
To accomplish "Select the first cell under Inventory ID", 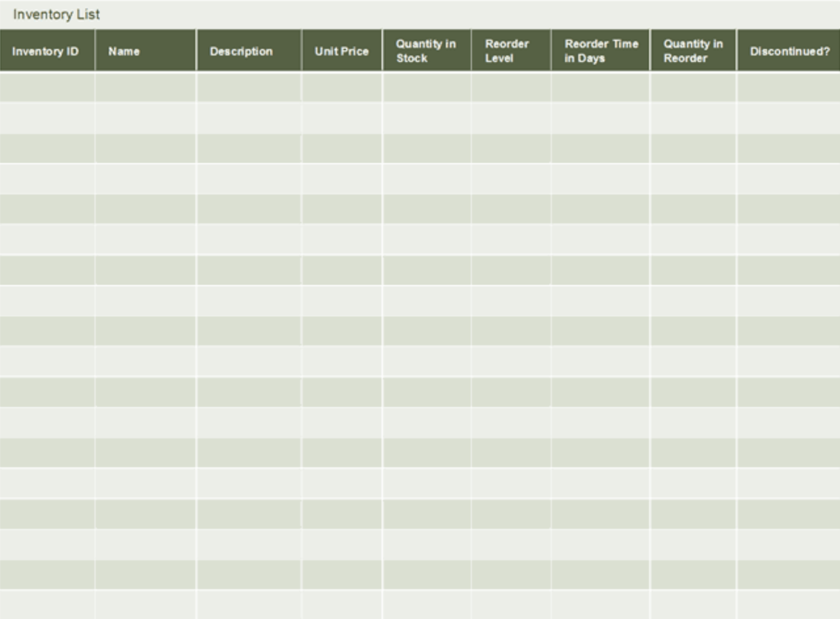I will [x=46, y=86].
